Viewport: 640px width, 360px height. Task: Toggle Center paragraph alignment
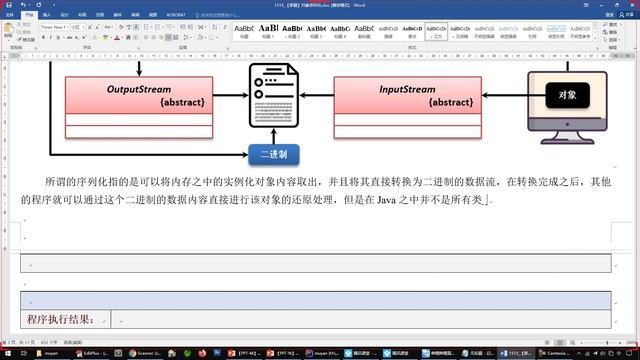pos(153,38)
